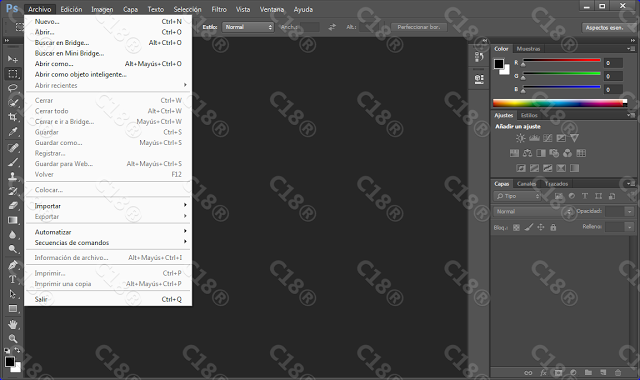Click the Brightness/Contrast adjustment icon
Image resolution: width=640 pixels, height=380 pixels.
point(520,138)
